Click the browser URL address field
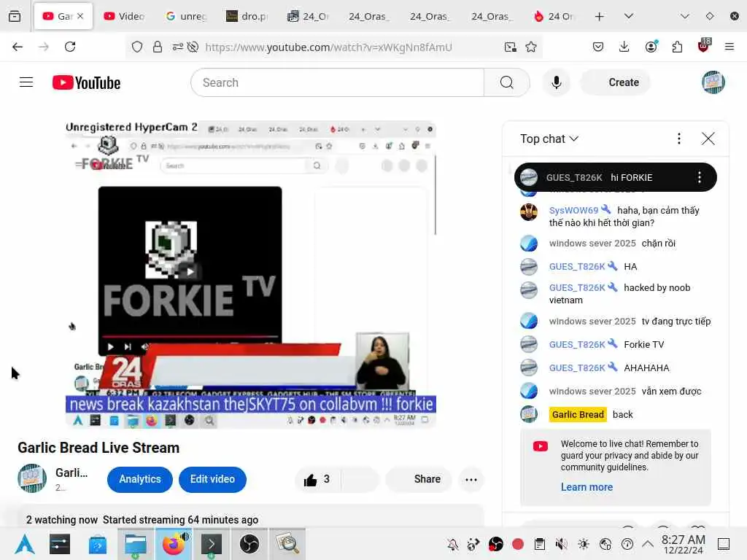Screen dimensions: 747x560 click(x=328, y=47)
